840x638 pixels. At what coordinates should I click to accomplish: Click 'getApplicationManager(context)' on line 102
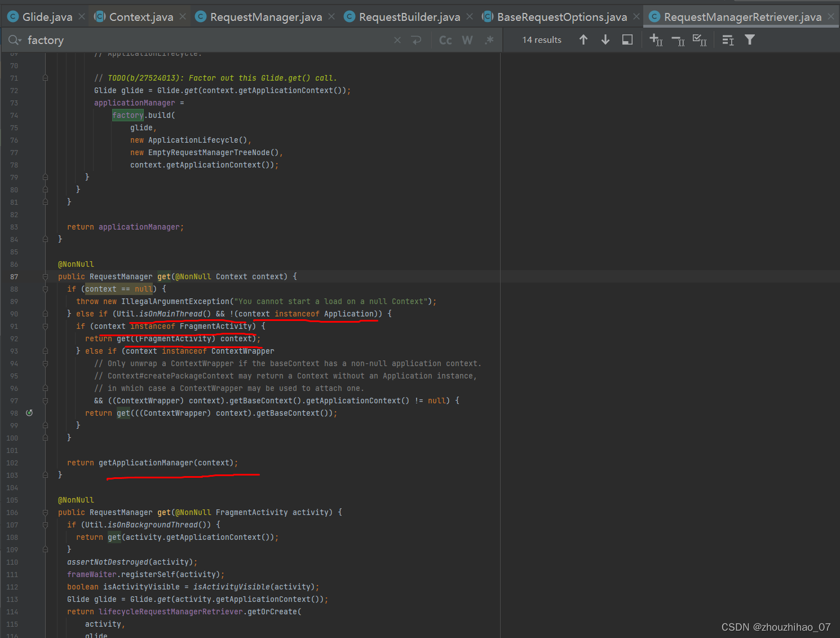(166, 463)
